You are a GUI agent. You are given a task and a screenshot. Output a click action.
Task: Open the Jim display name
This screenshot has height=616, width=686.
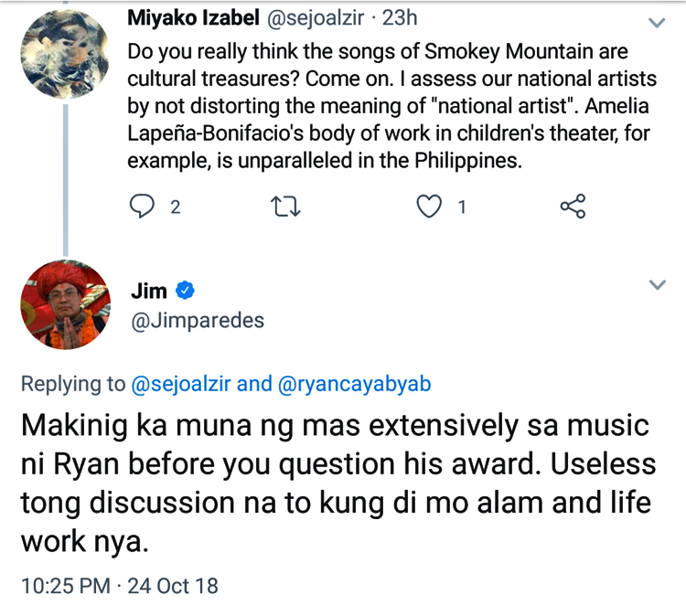point(150,291)
